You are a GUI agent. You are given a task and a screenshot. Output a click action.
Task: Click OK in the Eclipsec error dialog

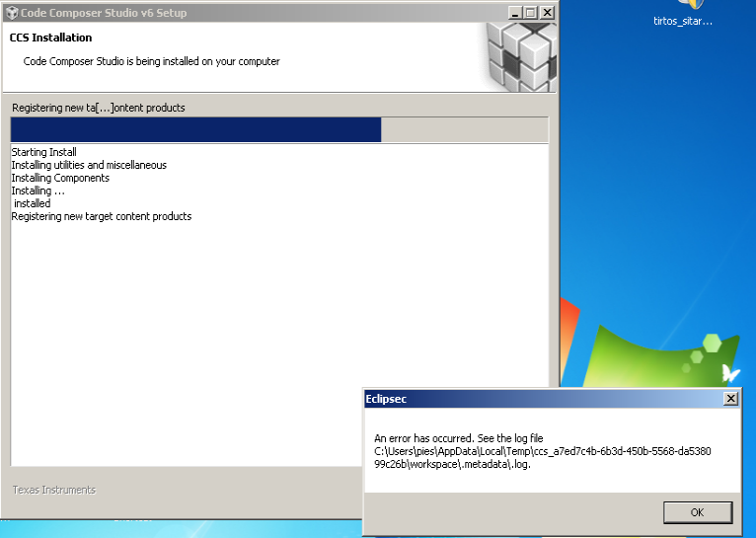tap(698, 512)
